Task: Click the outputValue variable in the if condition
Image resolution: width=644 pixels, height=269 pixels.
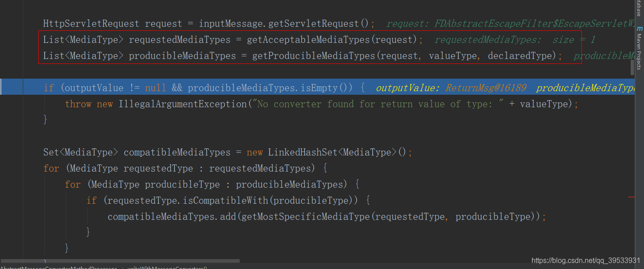Action: click(x=94, y=88)
